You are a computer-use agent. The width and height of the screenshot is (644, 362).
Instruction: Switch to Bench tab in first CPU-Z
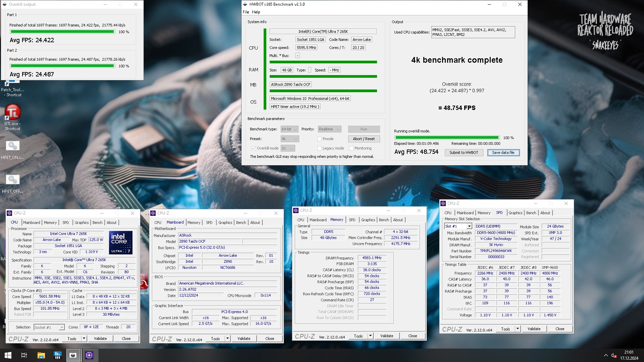tap(98, 223)
